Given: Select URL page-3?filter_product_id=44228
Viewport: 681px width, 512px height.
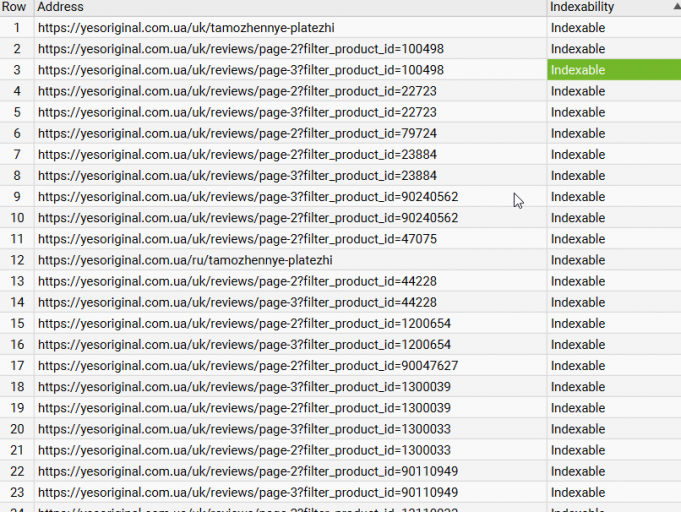Looking at the screenshot, I should tap(237, 303).
